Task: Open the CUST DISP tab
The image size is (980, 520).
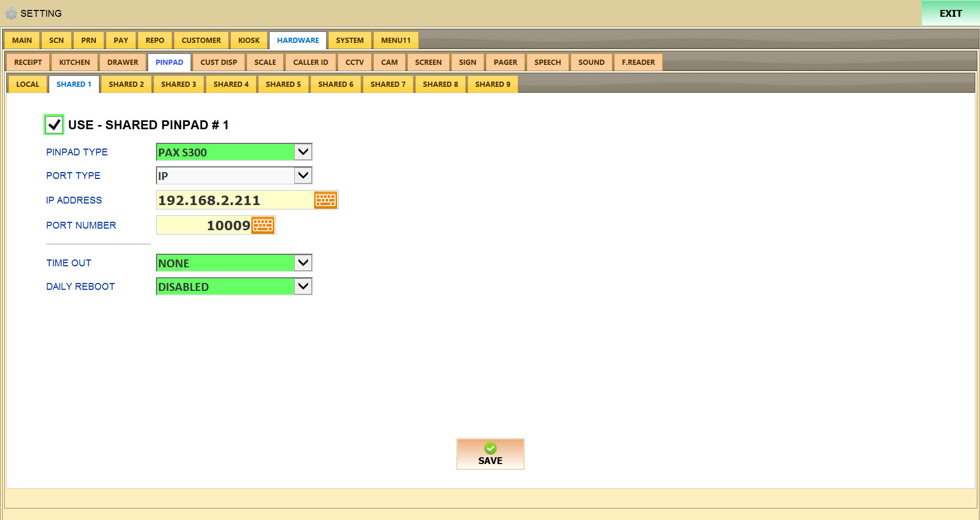Action: pyautogui.click(x=219, y=62)
